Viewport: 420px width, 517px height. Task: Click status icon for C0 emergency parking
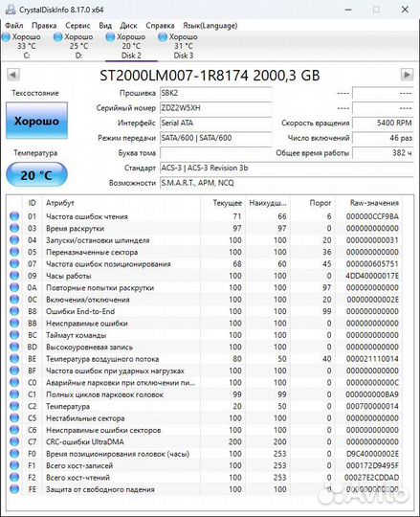pyautogui.click(x=14, y=382)
